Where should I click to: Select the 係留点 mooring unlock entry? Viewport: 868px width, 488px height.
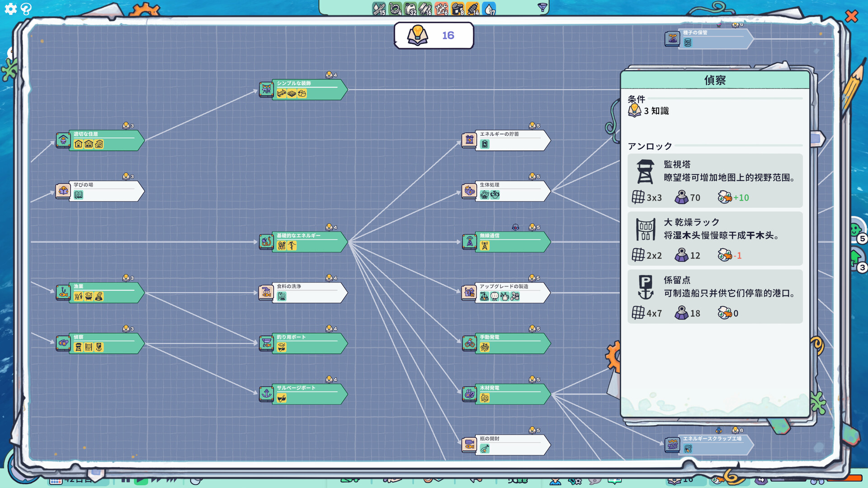714,296
